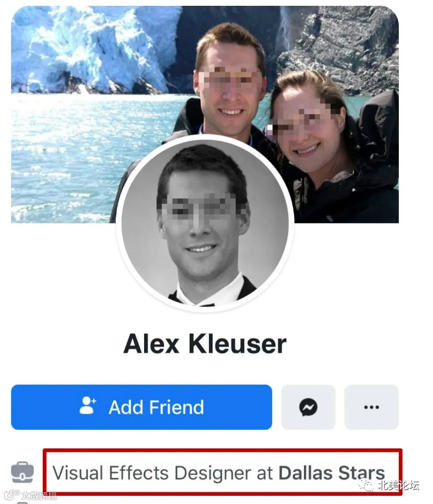Image resolution: width=433 pixels, height=504 pixels.
Task: Click the briefcase work icon
Action: tap(23, 472)
